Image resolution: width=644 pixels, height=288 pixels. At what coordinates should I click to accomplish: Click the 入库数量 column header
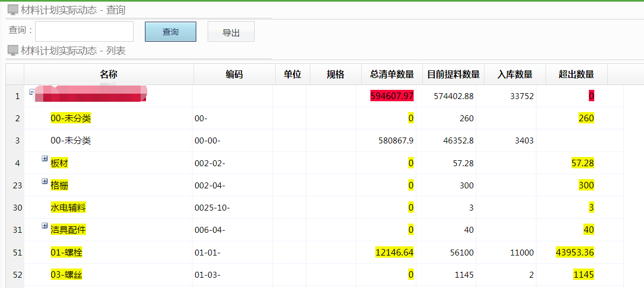(515, 75)
